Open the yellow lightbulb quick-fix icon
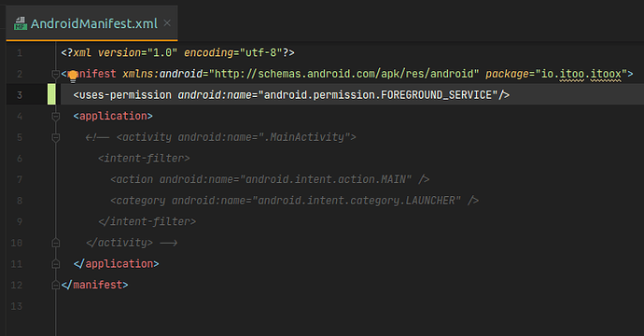The image size is (644, 336). point(73,76)
